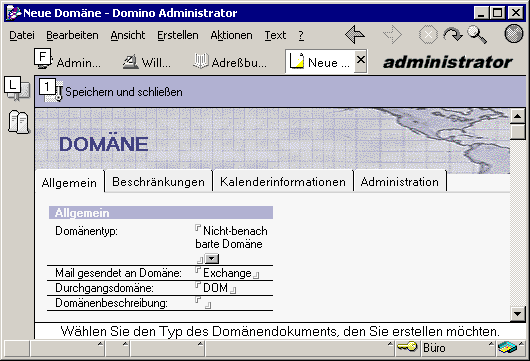
Task: Open the Text menu
Action: click(x=275, y=35)
